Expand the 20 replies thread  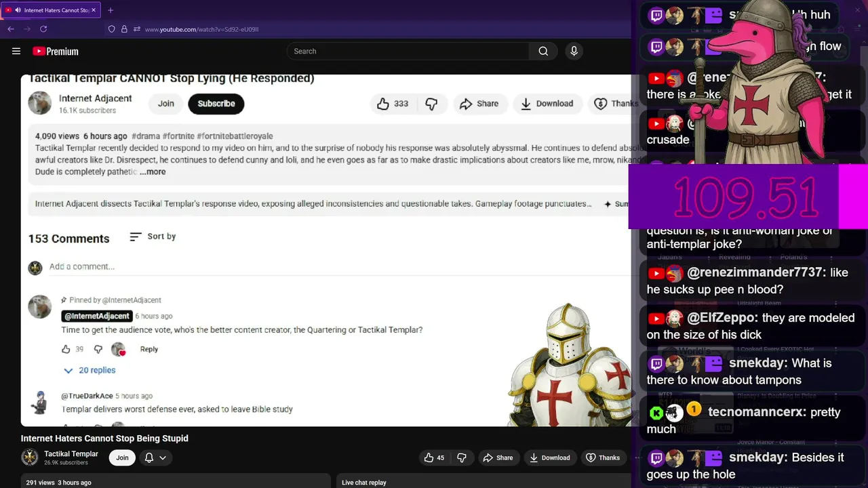90,370
